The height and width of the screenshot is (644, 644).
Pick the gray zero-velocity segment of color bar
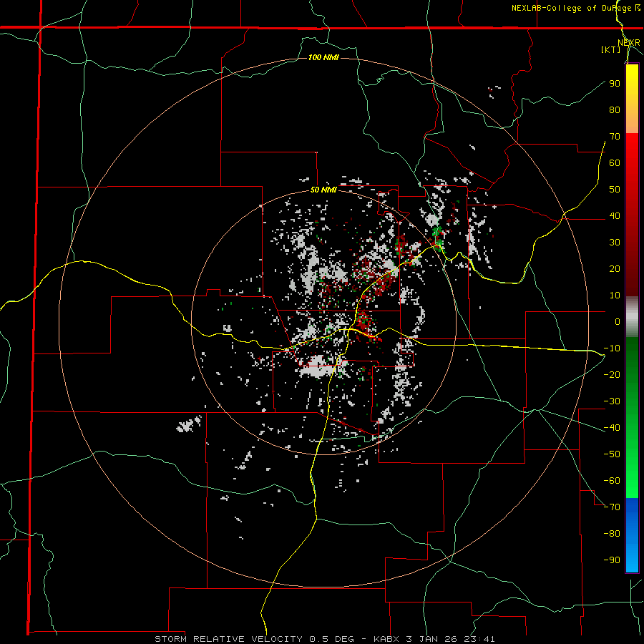[x=632, y=317]
